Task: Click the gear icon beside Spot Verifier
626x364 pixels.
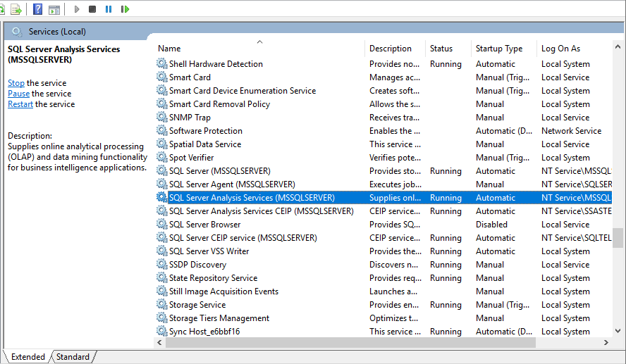Action: click(x=161, y=157)
